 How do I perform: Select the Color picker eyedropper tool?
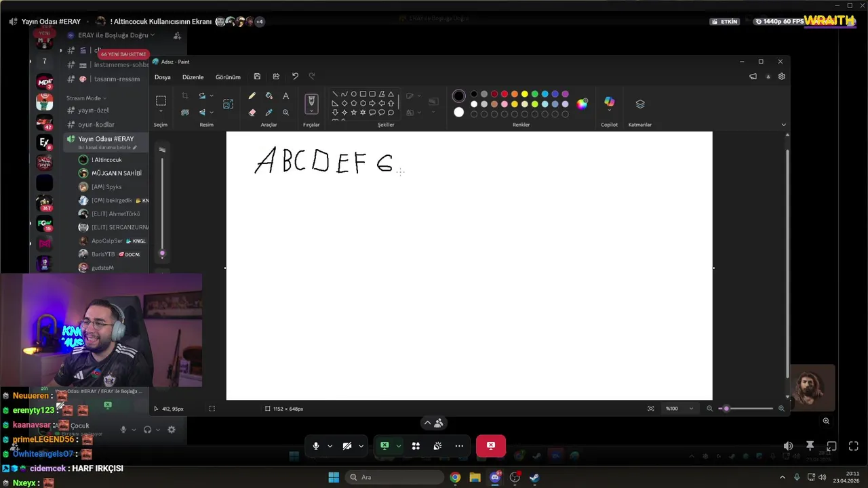tap(269, 113)
